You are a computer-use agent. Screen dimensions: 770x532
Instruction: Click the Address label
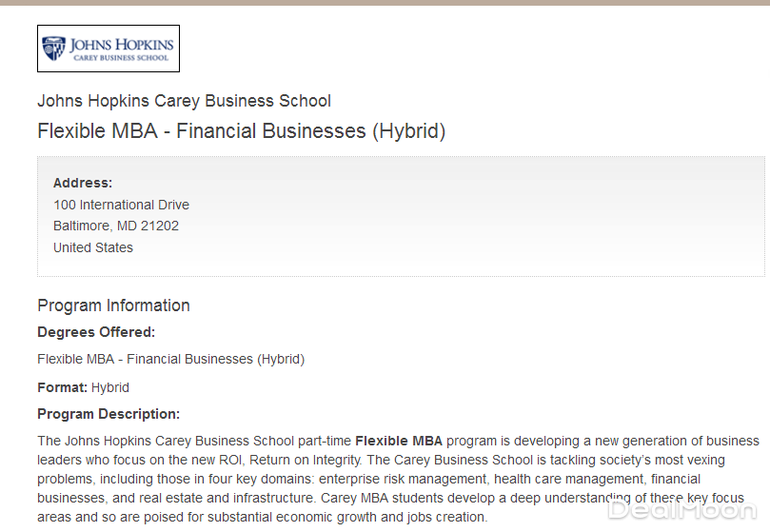(x=83, y=183)
